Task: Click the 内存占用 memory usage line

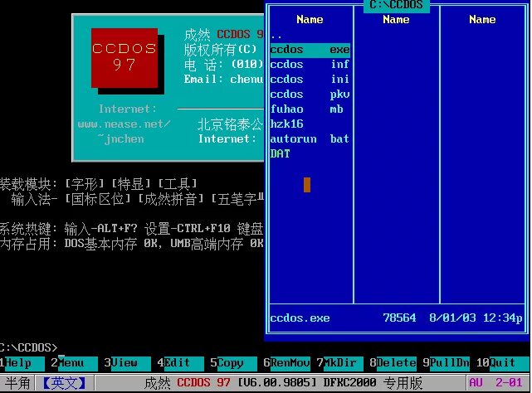Action: [x=132, y=244]
